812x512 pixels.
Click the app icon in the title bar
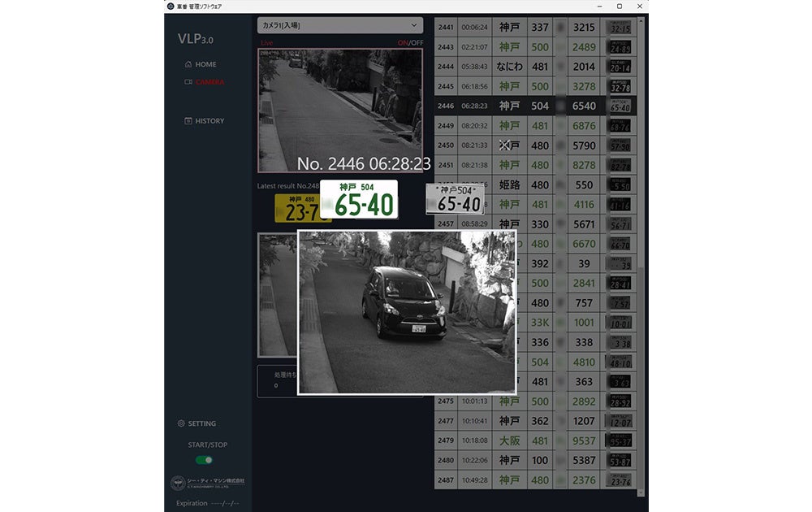(171, 7)
